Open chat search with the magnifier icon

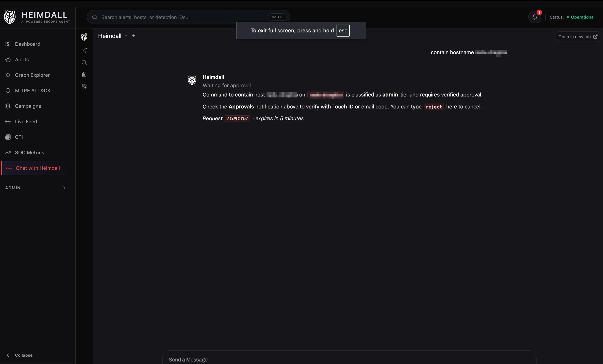click(84, 62)
